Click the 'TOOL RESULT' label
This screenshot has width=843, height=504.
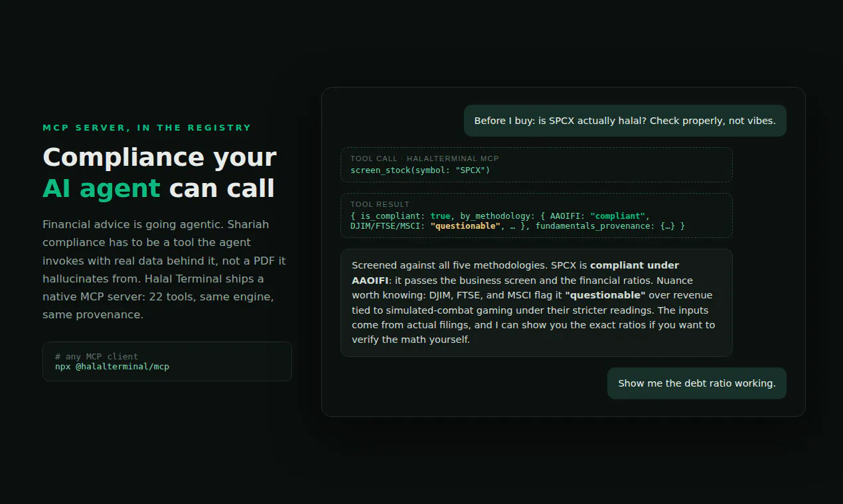click(380, 204)
